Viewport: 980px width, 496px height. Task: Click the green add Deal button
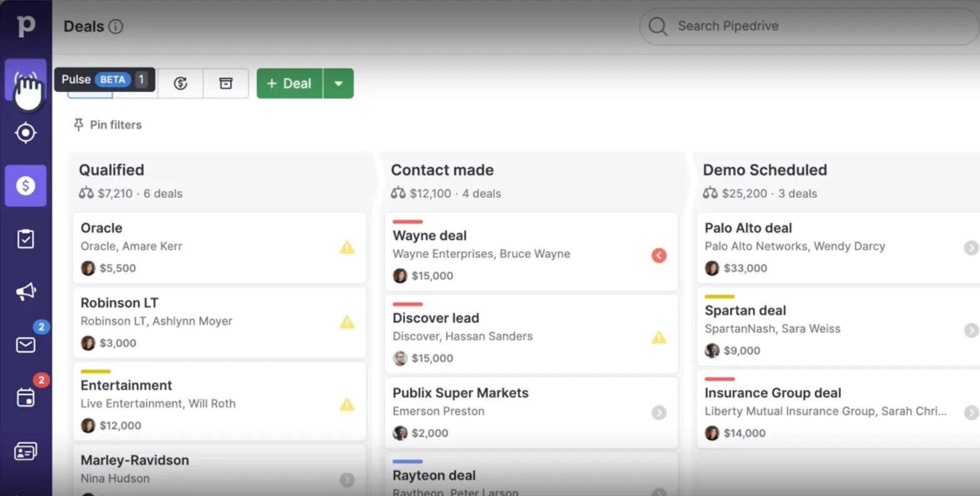(289, 83)
